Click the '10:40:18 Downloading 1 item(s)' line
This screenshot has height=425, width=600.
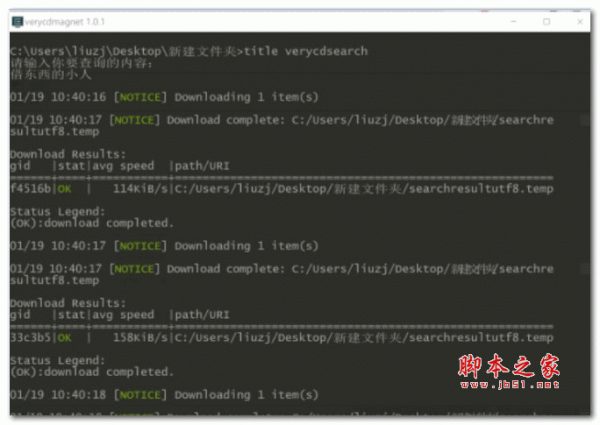pos(164,394)
